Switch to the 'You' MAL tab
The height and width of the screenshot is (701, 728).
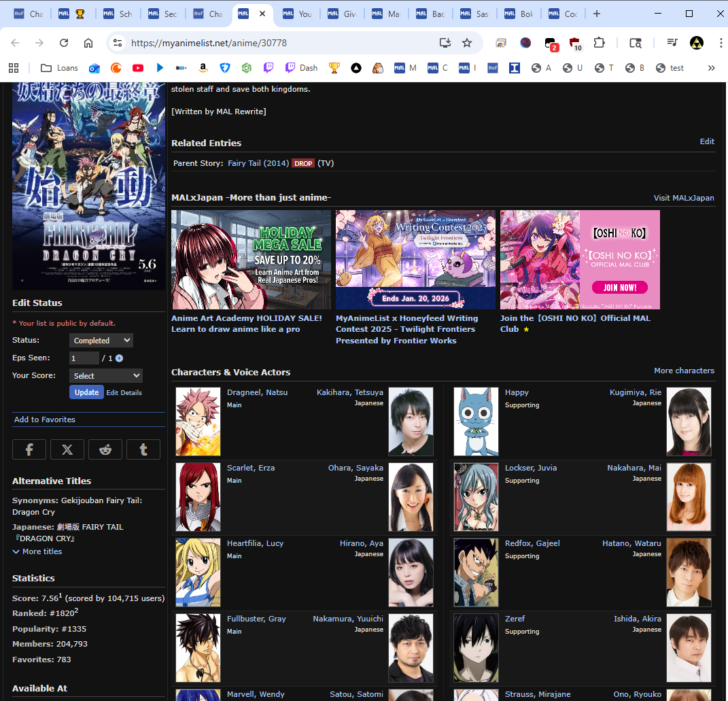tap(298, 14)
